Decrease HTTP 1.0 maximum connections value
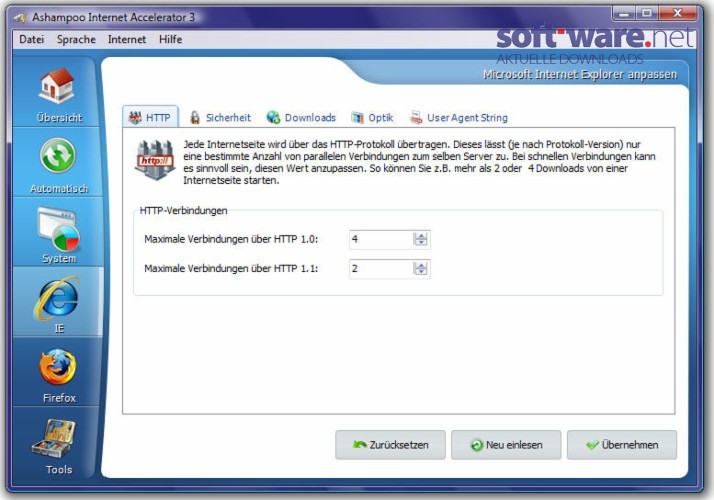The height and width of the screenshot is (500, 714). coord(421,242)
